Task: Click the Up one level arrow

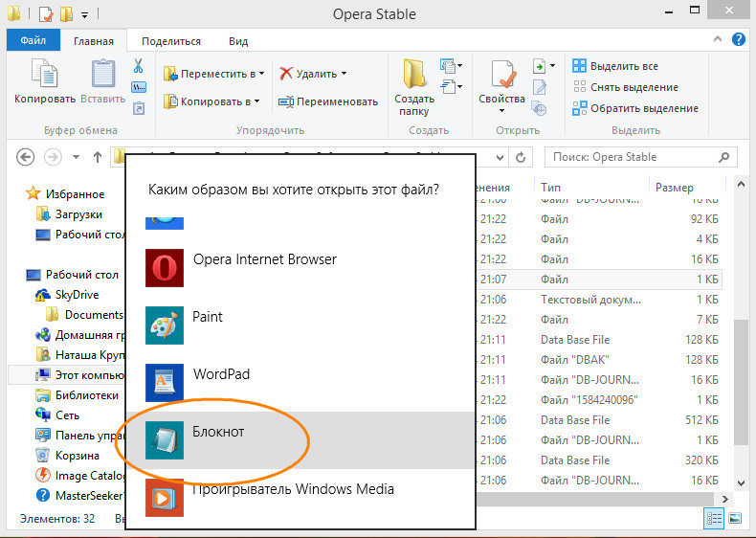Action: tap(98, 157)
